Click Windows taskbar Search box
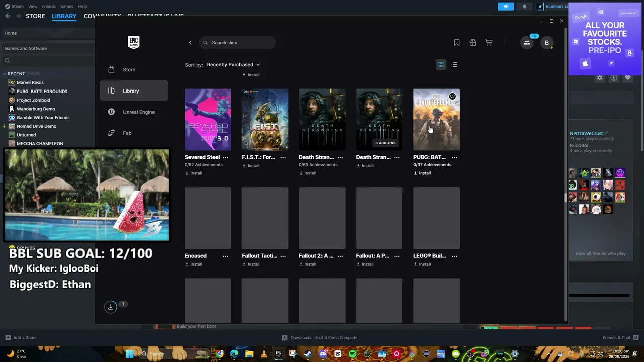This screenshot has width=644, height=362. point(174,354)
